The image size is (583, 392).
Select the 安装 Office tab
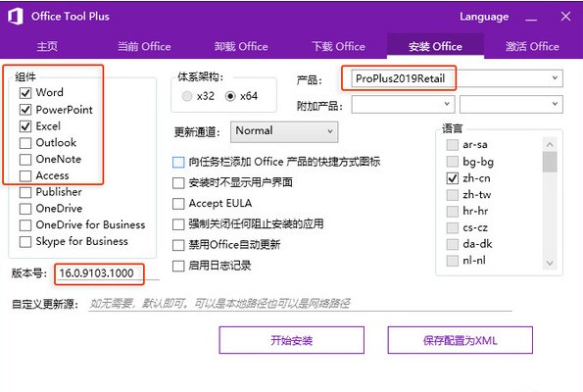pyautogui.click(x=435, y=46)
